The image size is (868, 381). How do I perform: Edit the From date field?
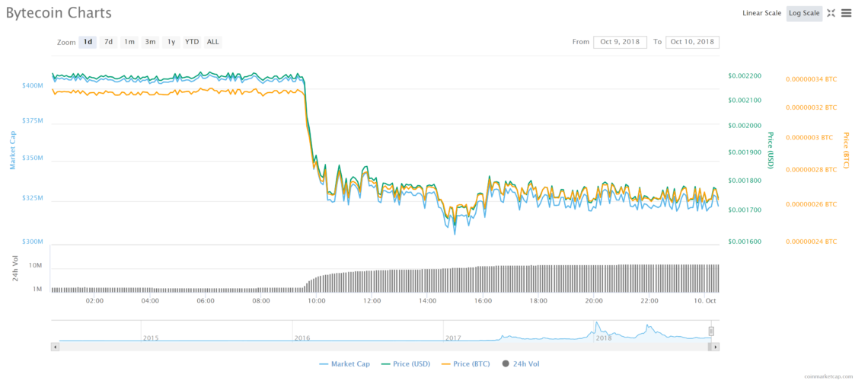(620, 42)
